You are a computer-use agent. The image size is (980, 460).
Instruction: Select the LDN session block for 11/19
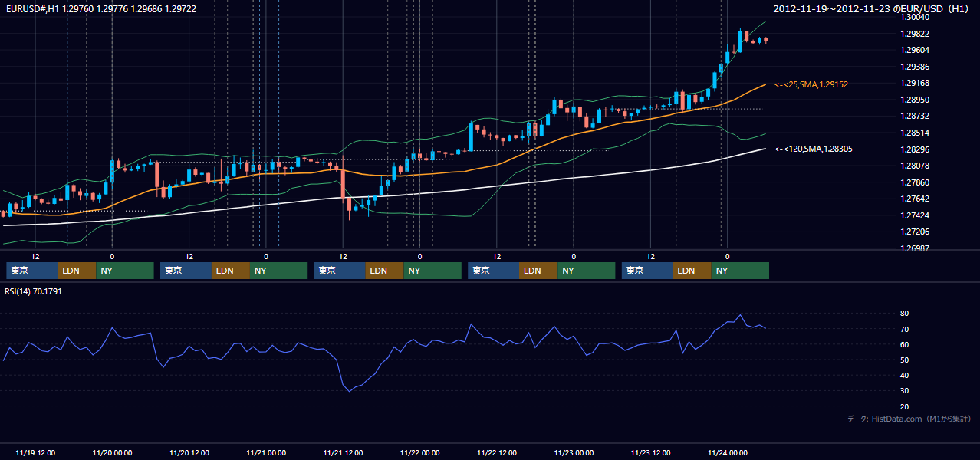click(x=77, y=271)
